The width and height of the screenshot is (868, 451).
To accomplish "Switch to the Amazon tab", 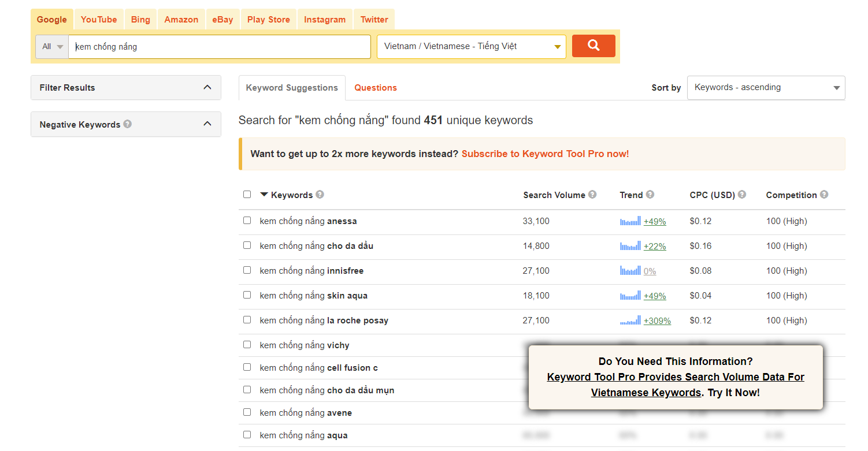I will (181, 20).
